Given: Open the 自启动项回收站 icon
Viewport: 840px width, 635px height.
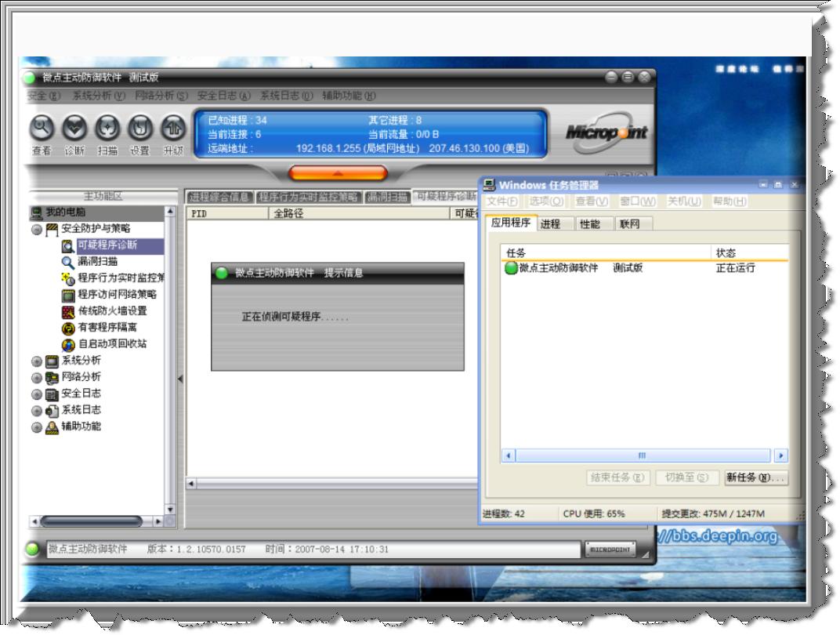Looking at the screenshot, I should (68, 345).
